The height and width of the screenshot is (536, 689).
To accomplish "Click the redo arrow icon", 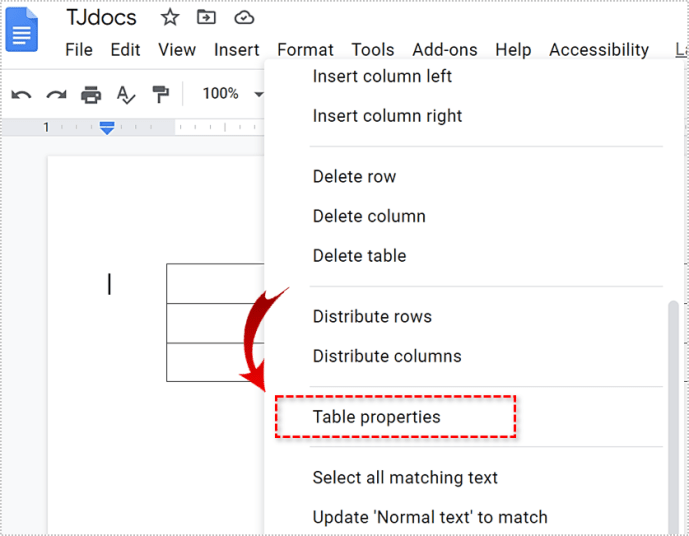I will click(x=56, y=94).
